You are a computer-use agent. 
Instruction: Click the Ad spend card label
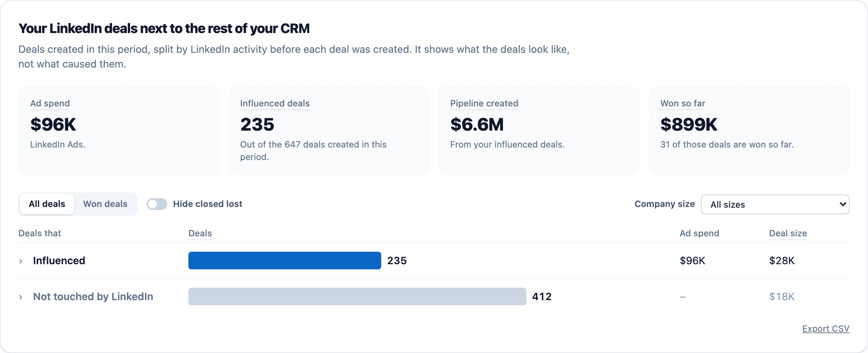(x=50, y=103)
